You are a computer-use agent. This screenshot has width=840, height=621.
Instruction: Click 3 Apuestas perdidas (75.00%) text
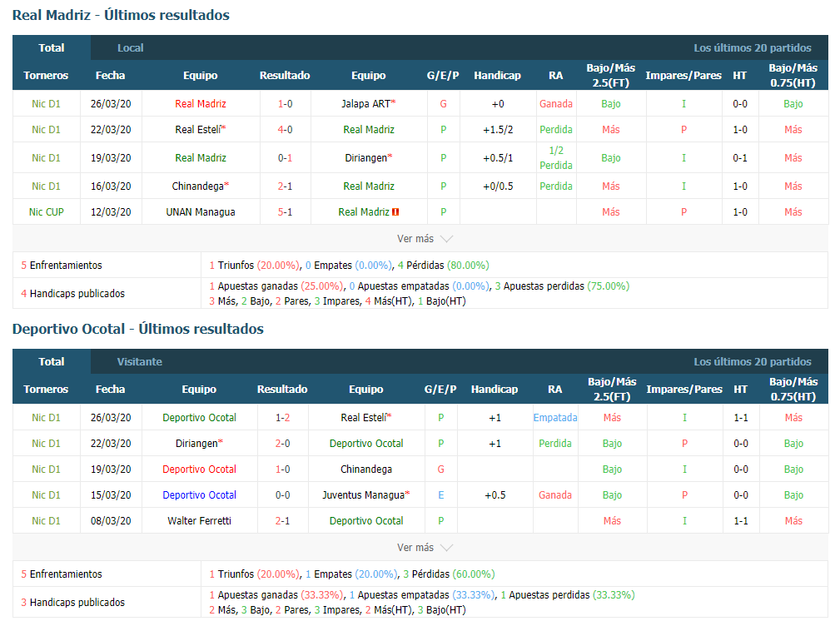[562, 286]
